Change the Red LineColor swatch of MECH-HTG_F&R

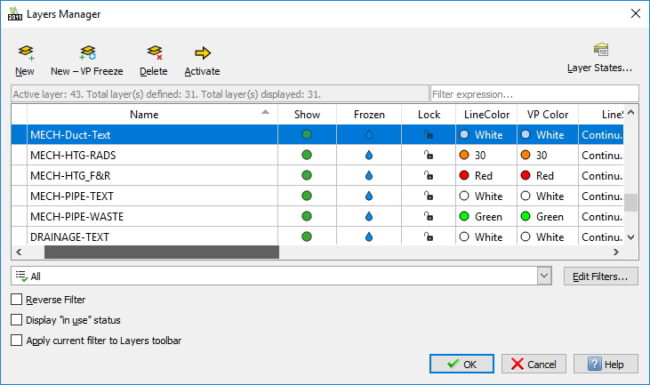(x=464, y=175)
